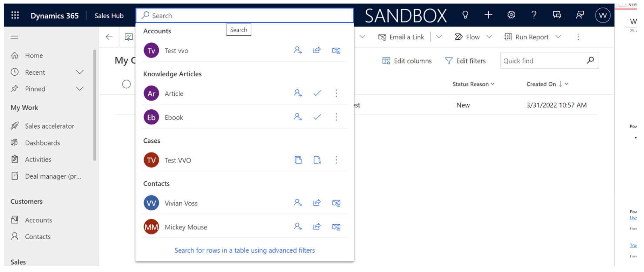The image size is (644, 272).
Task: Open the Created On column dropdown
Action: pyautogui.click(x=567, y=84)
